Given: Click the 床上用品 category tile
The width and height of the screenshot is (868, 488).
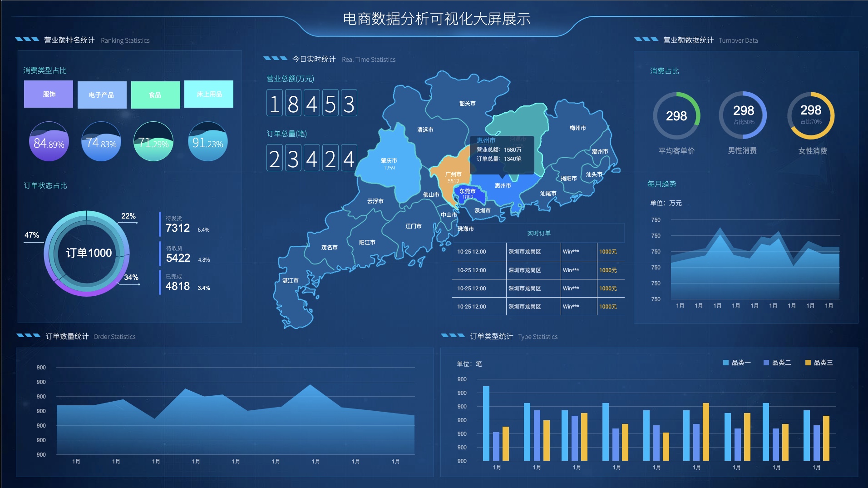Looking at the screenshot, I should [209, 94].
